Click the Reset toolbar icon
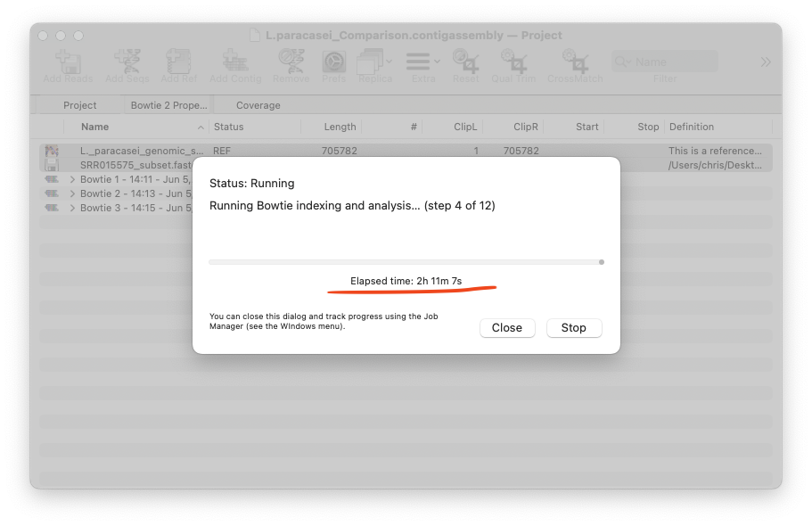 (465, 62)
